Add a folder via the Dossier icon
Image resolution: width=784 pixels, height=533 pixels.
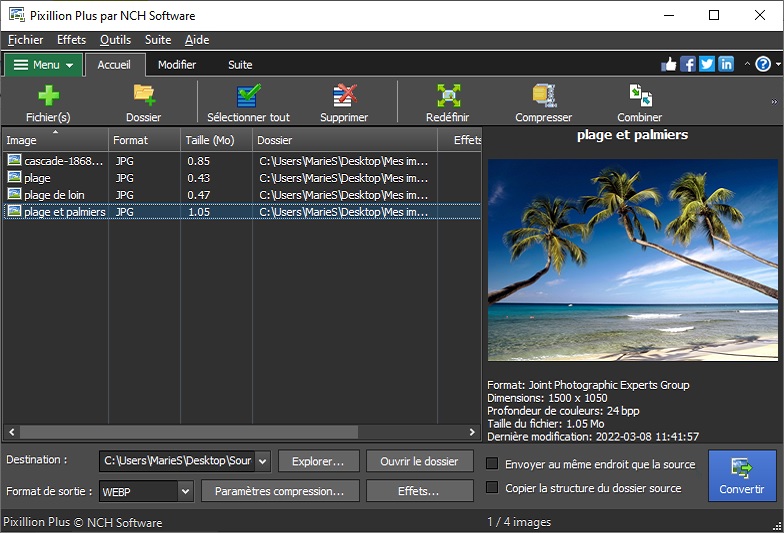tap(144, 95)
